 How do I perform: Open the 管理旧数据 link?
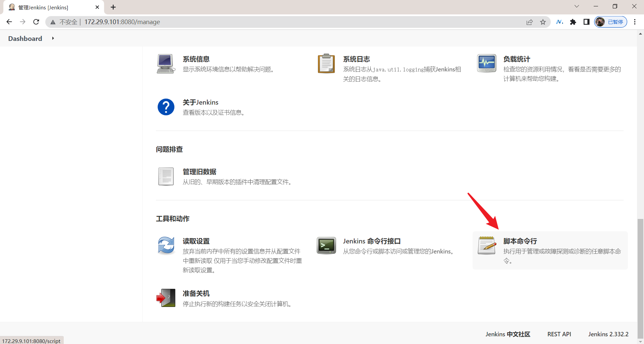pyautogui.click(x=200, y=172)
